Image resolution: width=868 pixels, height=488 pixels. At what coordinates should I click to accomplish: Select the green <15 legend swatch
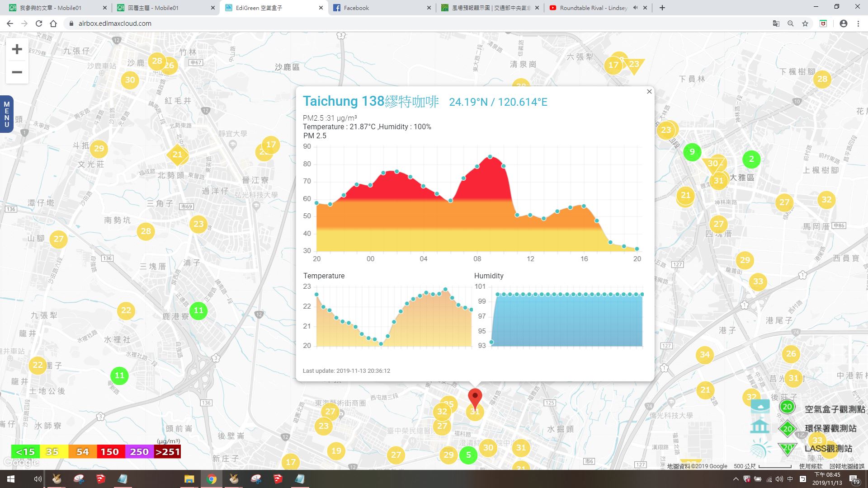[x=25, y=451]
